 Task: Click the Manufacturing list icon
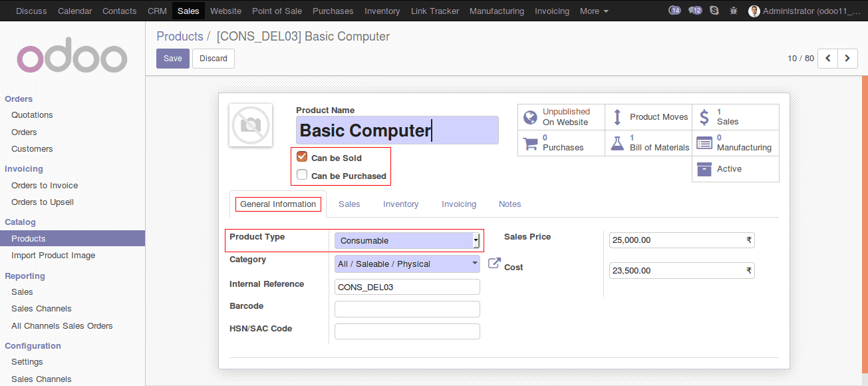[x=704, y=143]
